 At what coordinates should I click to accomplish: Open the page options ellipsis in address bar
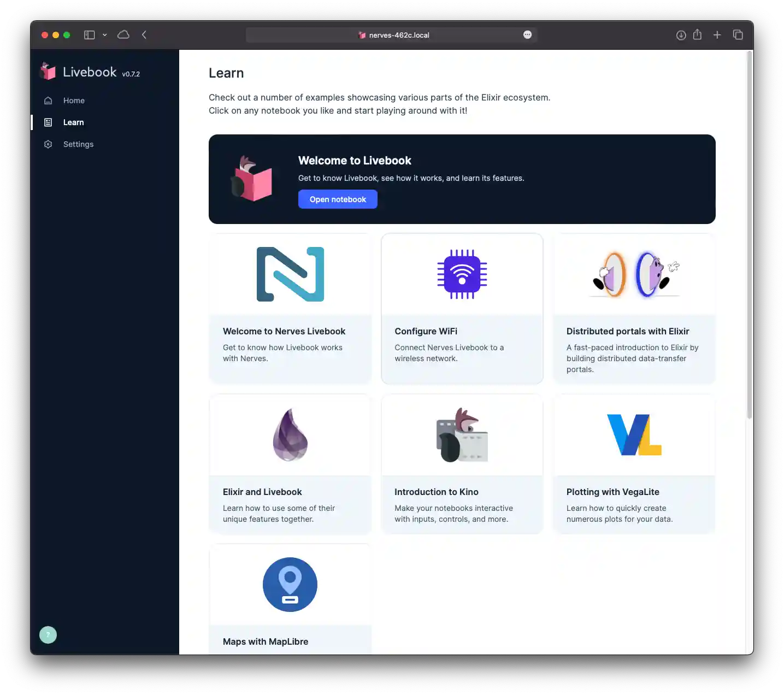pyautogui.click(x=527, y=34)
